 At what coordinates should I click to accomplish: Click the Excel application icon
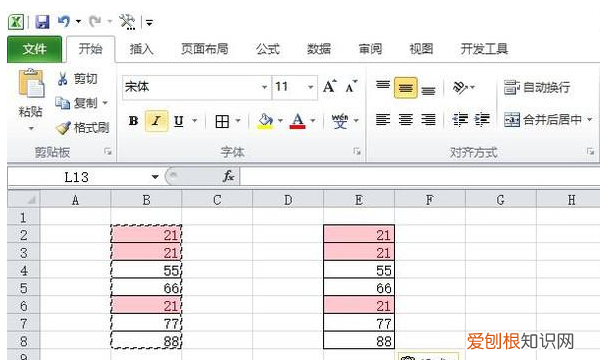coord(16,22)
